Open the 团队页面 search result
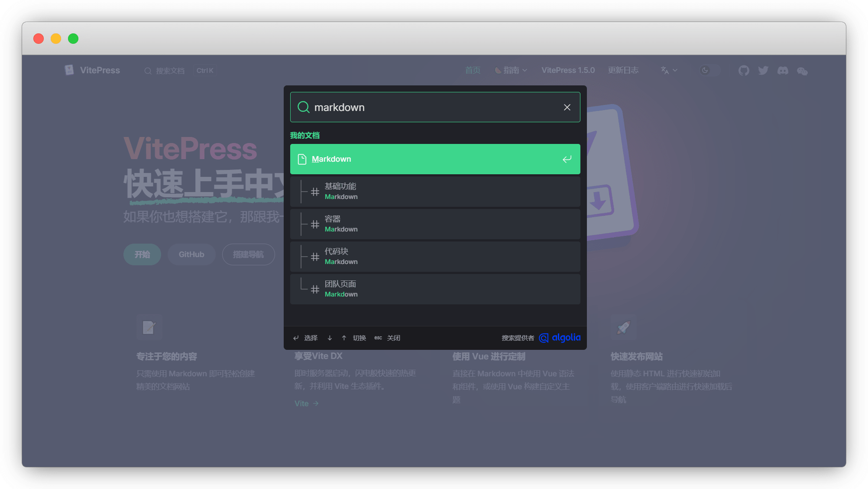Viewport: 868px width, 489px height. pyautogui.click(x=435, y=289)
